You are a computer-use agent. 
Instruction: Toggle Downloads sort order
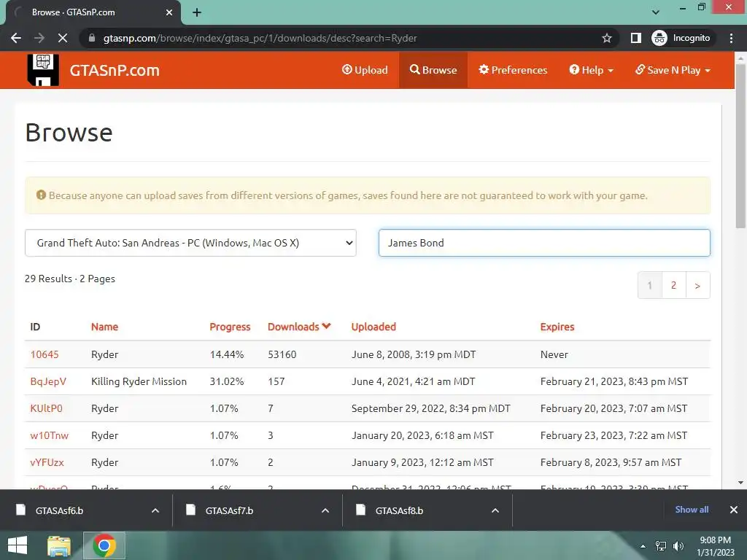[x=298, y=327]
